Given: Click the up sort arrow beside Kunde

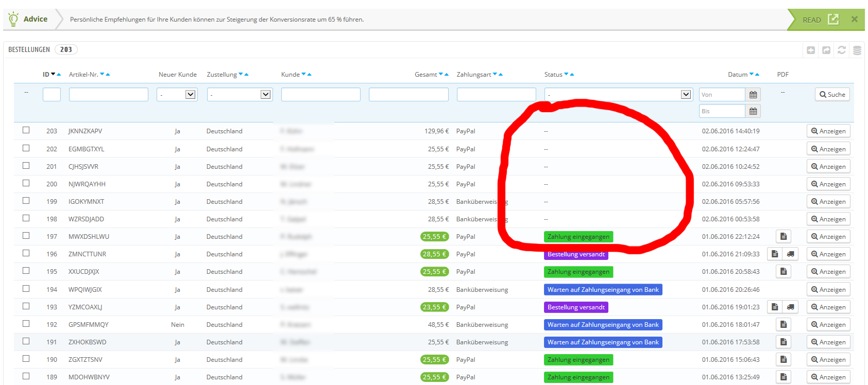Looking at the screenshot, I should click(x=309, y=75).
